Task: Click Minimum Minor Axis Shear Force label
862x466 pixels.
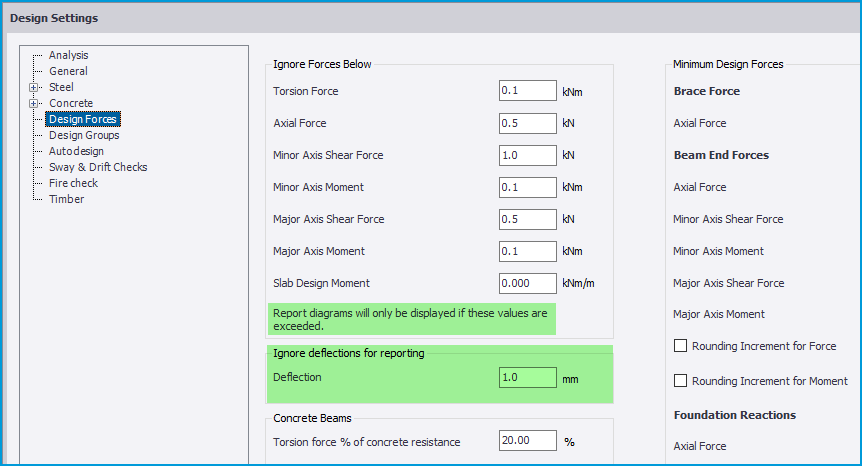Action: (728, 219)
